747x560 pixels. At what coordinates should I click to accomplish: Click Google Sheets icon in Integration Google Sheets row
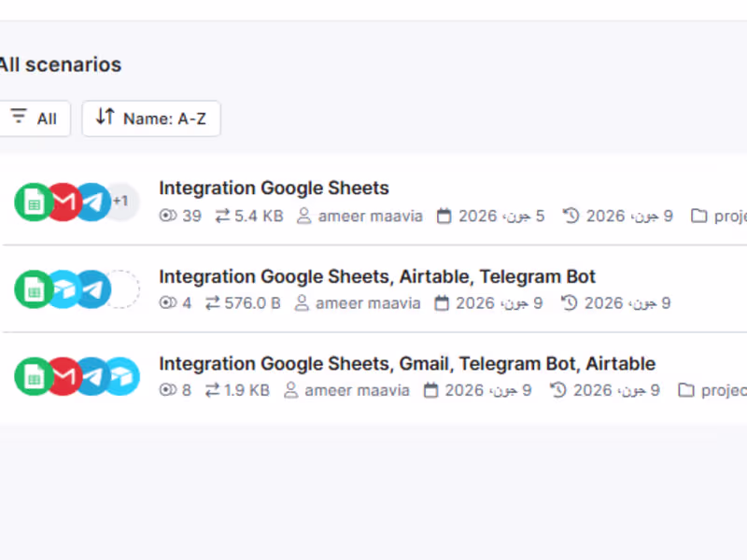point(34,202)
